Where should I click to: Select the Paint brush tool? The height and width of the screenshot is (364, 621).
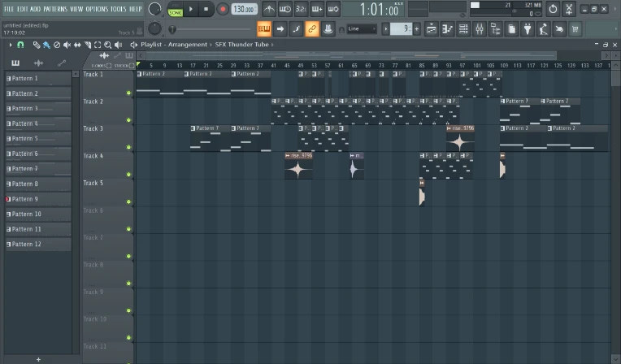pos(46,45)
